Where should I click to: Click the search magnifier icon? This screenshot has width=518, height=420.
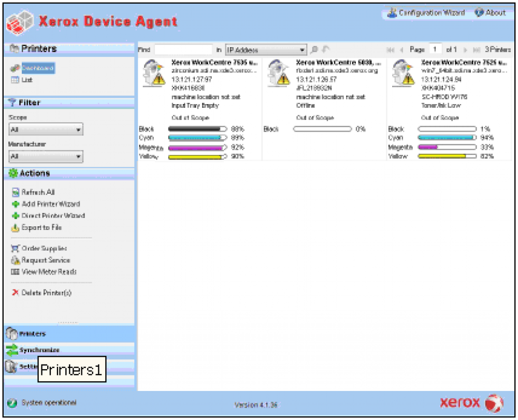tap(314, 50)
